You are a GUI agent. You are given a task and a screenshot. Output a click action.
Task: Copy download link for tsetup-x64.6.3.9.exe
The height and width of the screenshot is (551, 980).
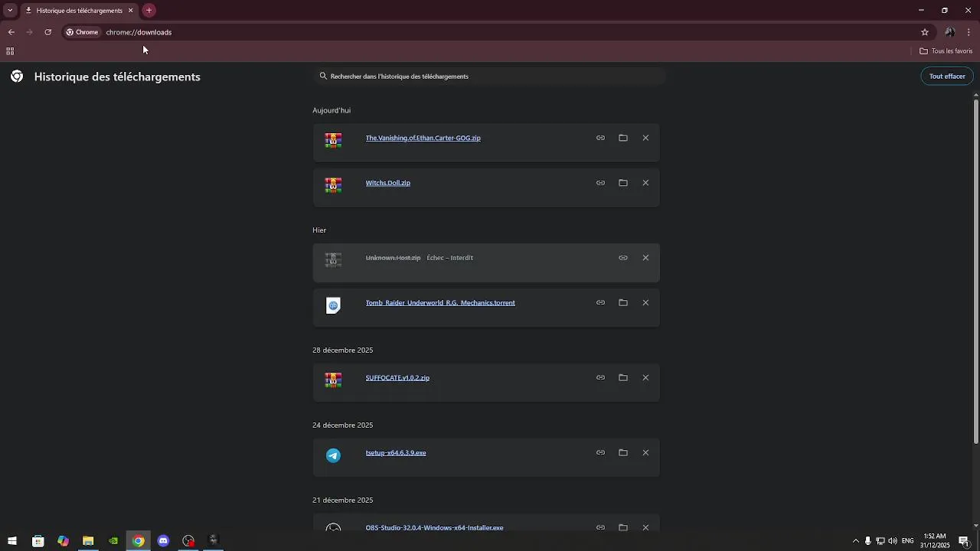pyautogui.click(x=600, y=452)
